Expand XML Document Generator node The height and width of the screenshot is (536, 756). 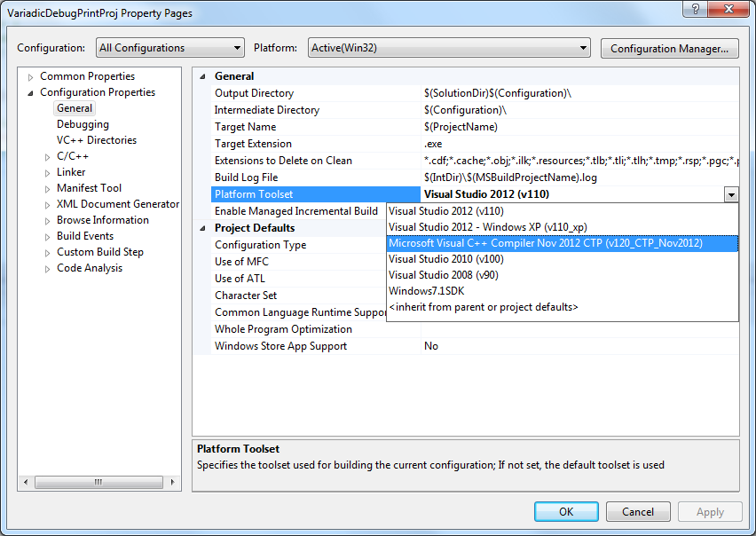coord(47,205)
